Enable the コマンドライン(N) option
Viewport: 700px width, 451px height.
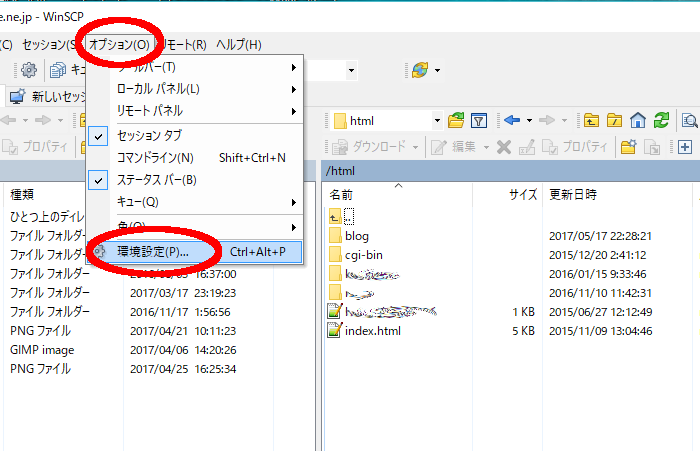point(155,158)
